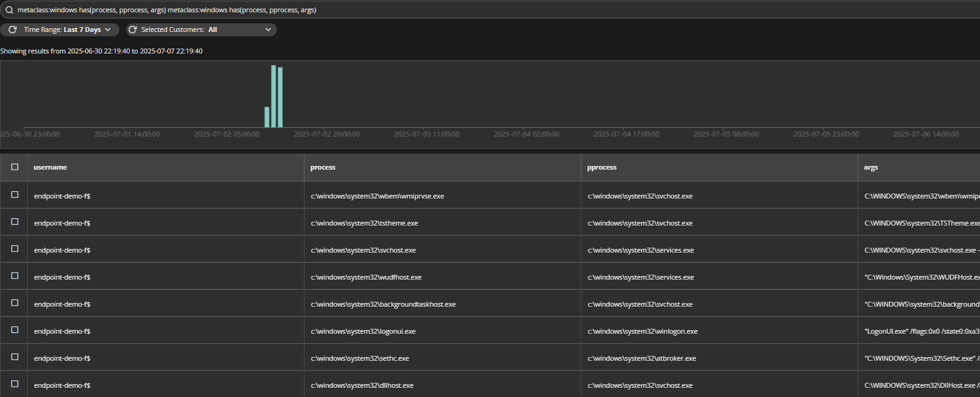Click the tstheme.exe process cell
The width and height of the screenshot is (980, 397).
[442, 223]
